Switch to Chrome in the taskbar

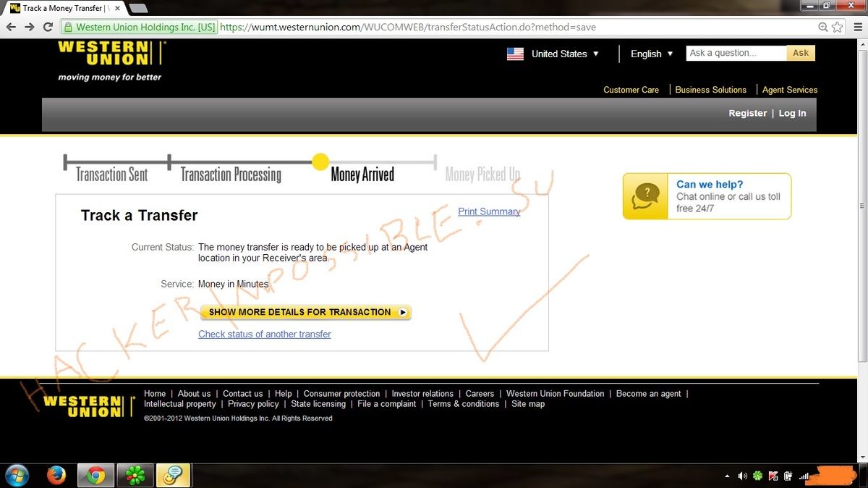coord(95,476)
